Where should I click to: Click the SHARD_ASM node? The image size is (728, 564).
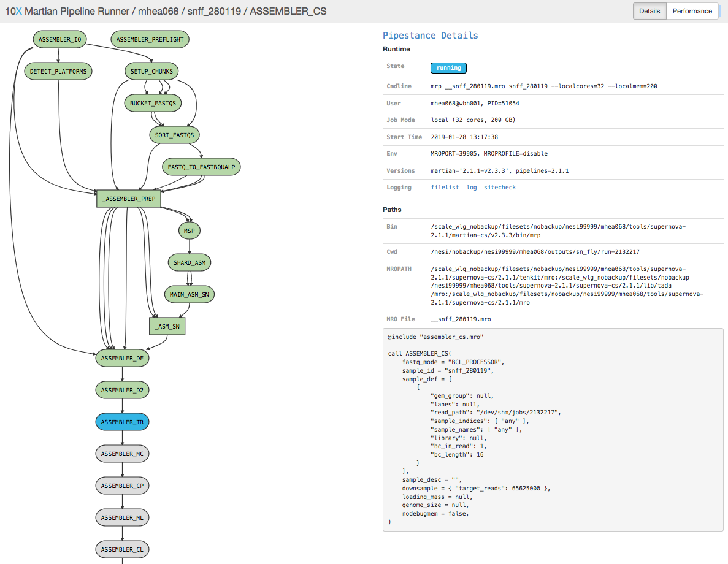point(190,263)
